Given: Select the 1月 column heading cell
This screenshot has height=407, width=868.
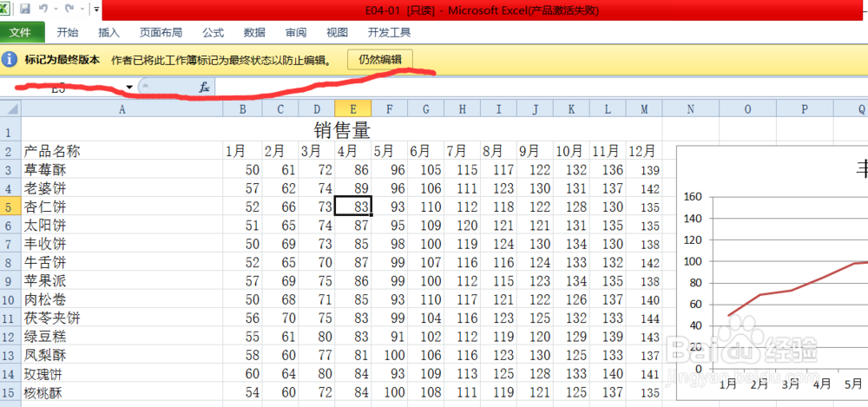Looking at the screenshot, I should (242, 151).
